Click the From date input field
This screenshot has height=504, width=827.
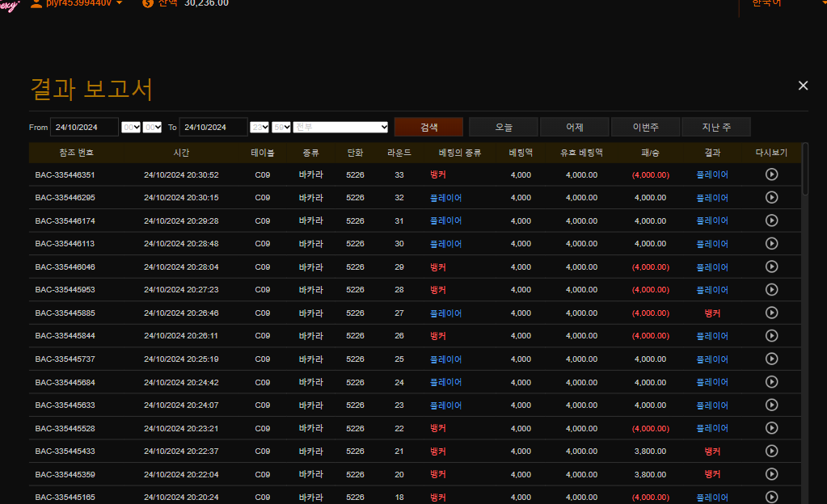[x=84, y=127]
